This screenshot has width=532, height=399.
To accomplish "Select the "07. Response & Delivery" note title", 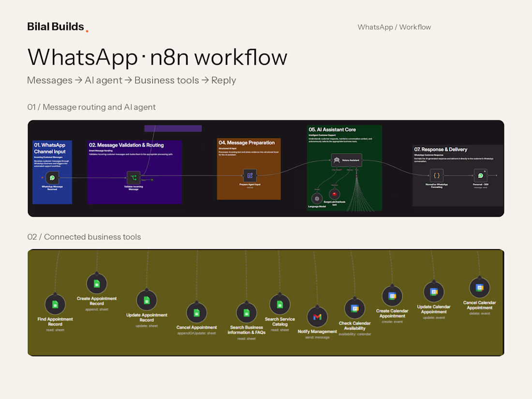I will 441,149.
